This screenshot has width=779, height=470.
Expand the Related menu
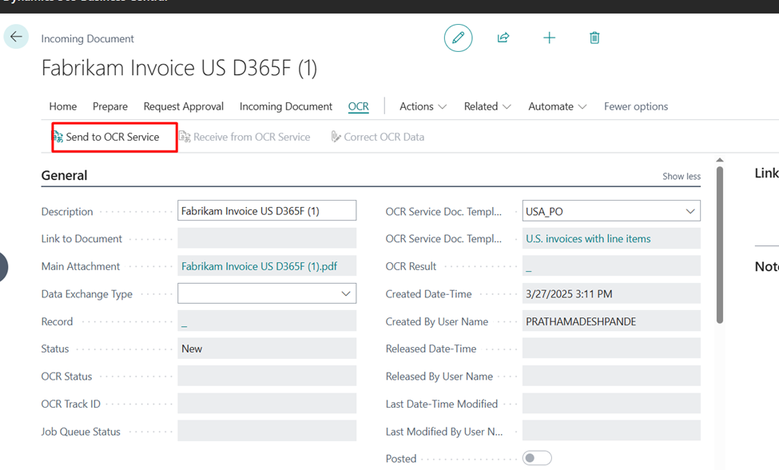pos(487,106)
